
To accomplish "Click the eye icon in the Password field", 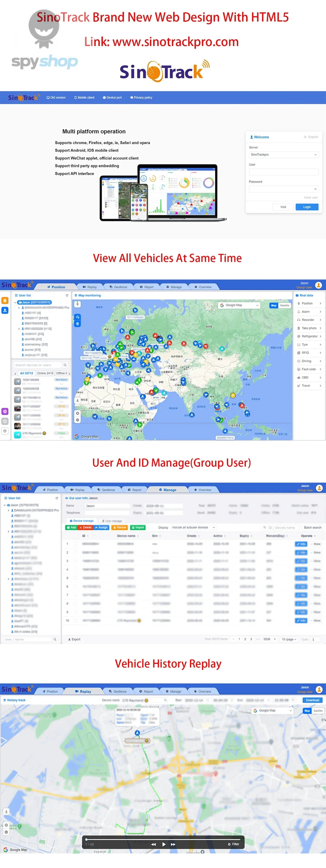I will pos(315,189).
